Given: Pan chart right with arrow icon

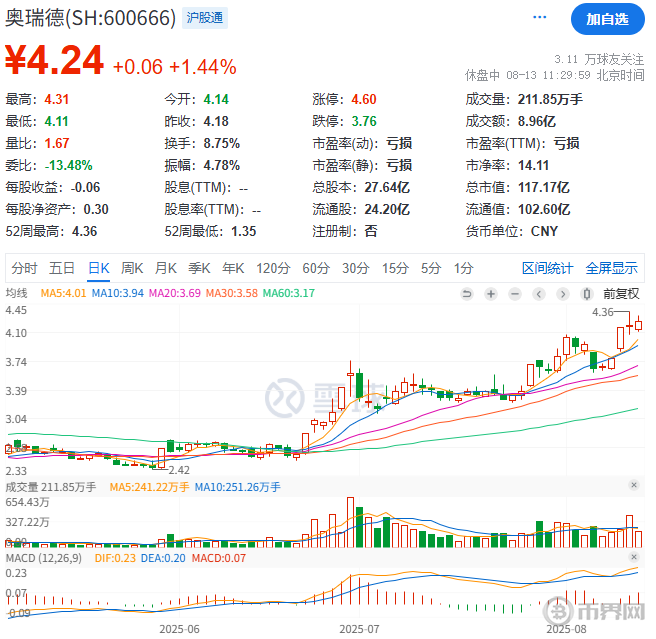Looking at the screenshot, I should point(563,294).
